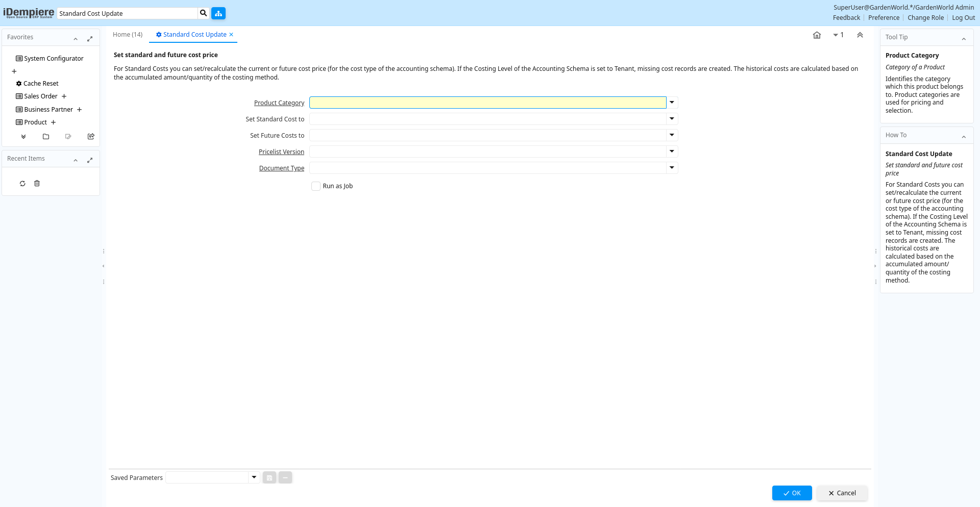Expand the Saved Parameters dropdown
This screenshot has width=980, height=507.
coord(254,477)
